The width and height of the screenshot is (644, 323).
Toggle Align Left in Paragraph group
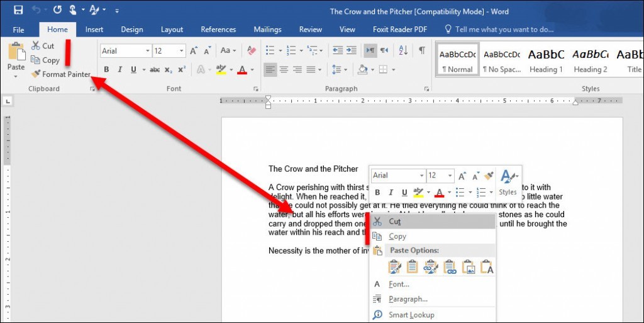[270, 69]
